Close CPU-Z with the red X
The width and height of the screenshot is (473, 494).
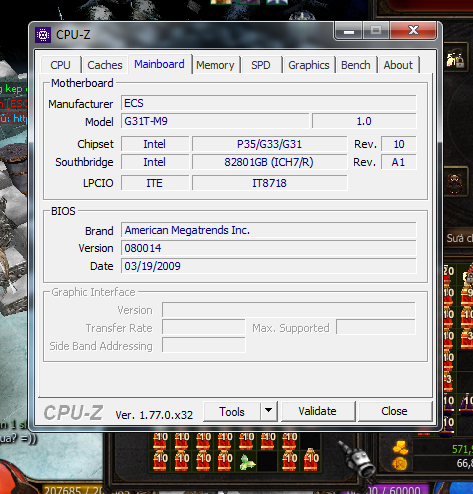413,31
